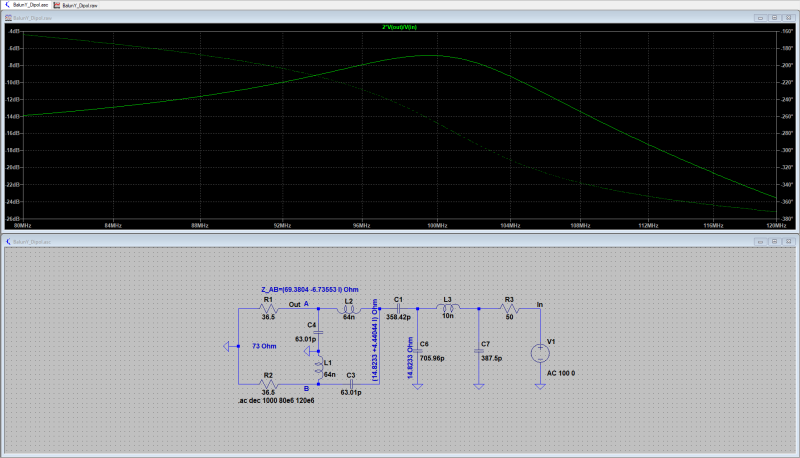Image resolution: width=800 pixels, height=458 pixels.
Task: Click the C6 component name label
Action: pos(424,344)
